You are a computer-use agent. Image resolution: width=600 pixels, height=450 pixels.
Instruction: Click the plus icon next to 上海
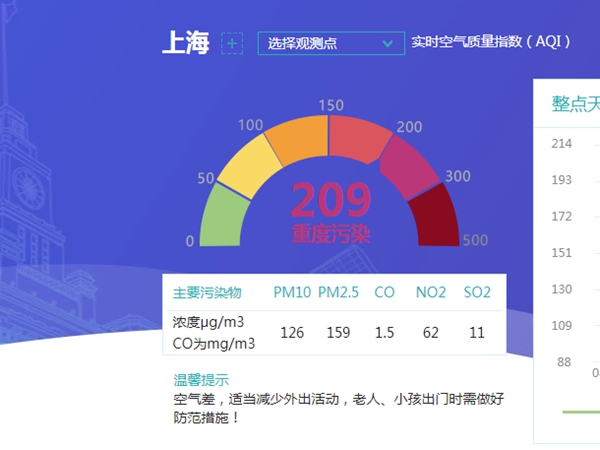(232, 43)
